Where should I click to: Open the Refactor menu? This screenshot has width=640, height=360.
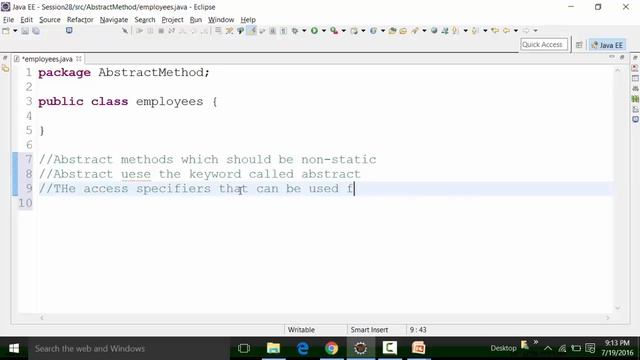(x=80, y=20)
